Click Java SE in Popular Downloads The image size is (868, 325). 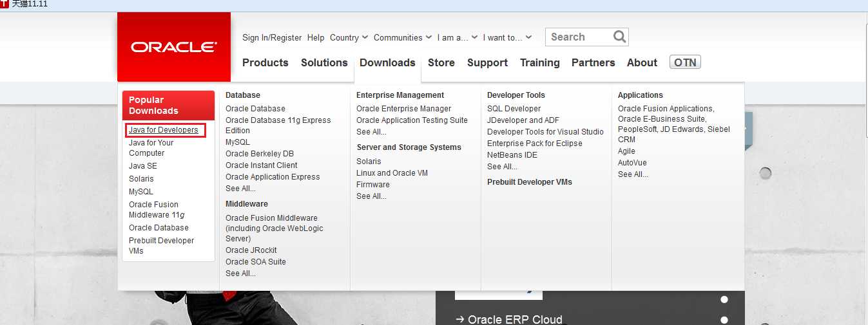click(143, 166)
